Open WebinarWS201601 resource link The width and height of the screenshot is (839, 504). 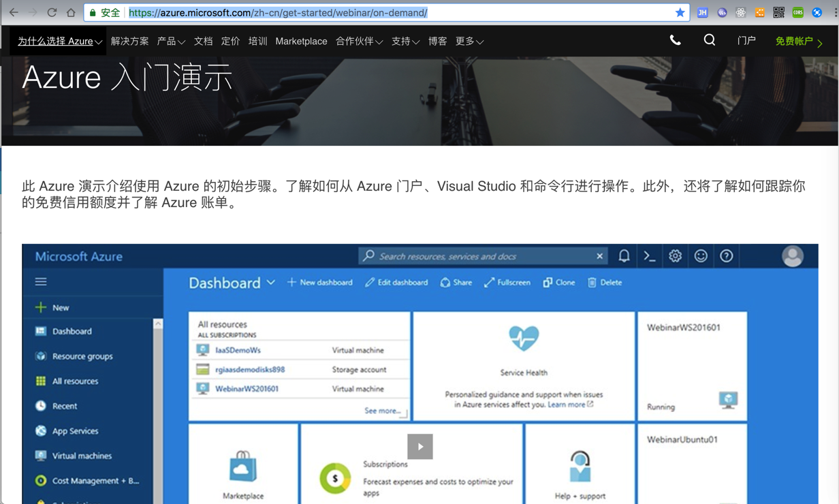coord(247,389)
